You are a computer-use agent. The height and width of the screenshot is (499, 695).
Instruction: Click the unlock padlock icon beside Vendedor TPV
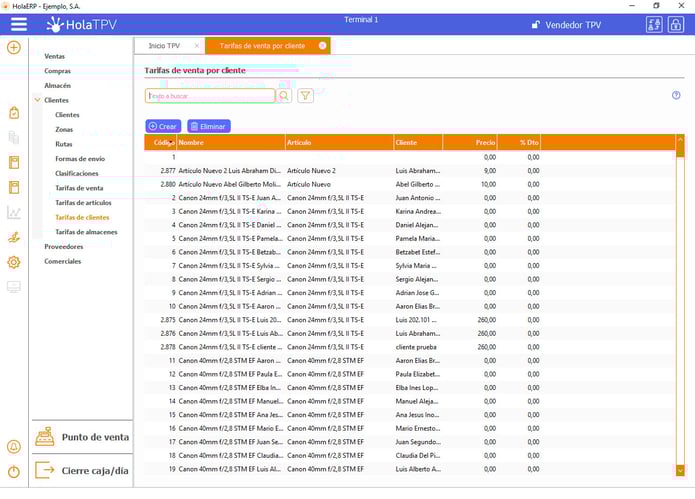coord(535,25)
